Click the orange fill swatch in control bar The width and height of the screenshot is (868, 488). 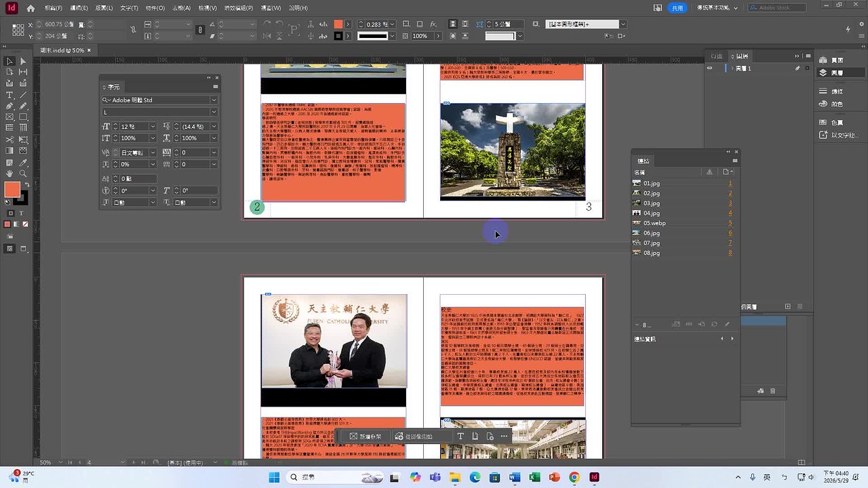[338, 24]
